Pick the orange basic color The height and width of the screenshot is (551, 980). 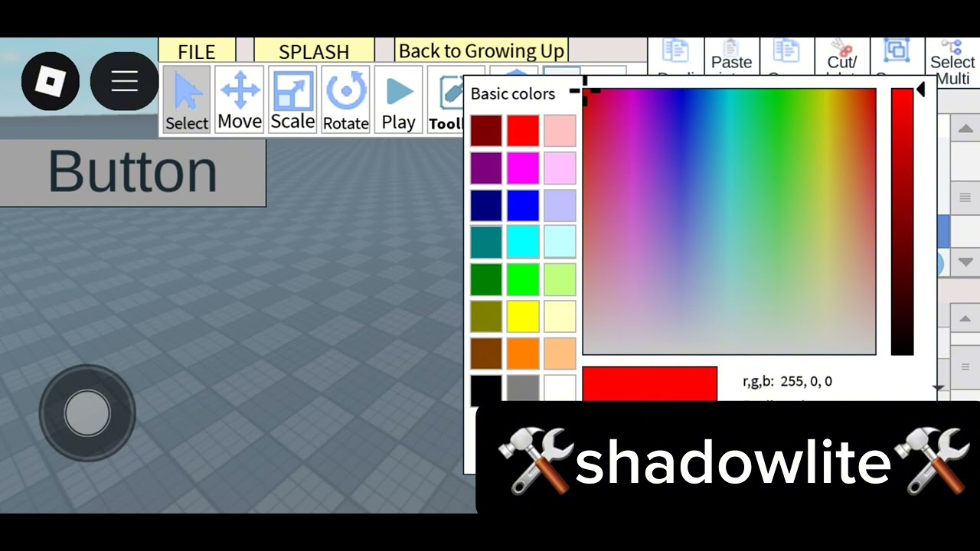pyautogui.click(x=523, y=354)
